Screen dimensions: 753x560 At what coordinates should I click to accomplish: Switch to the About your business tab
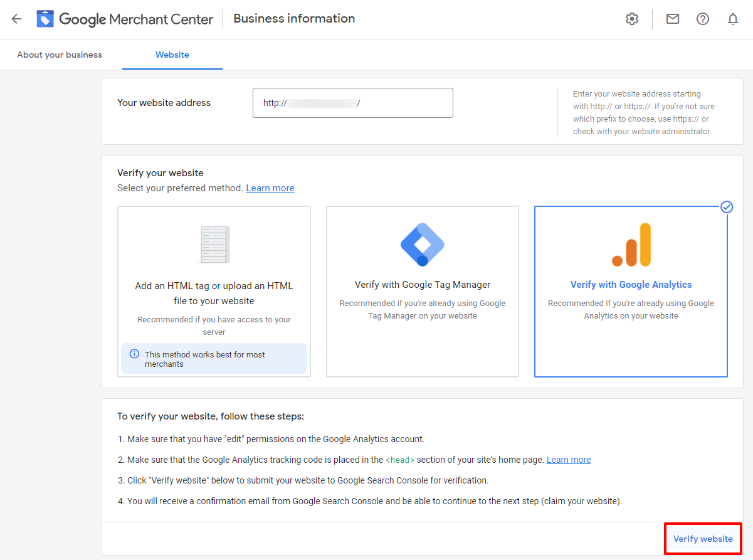coord(59,55)
